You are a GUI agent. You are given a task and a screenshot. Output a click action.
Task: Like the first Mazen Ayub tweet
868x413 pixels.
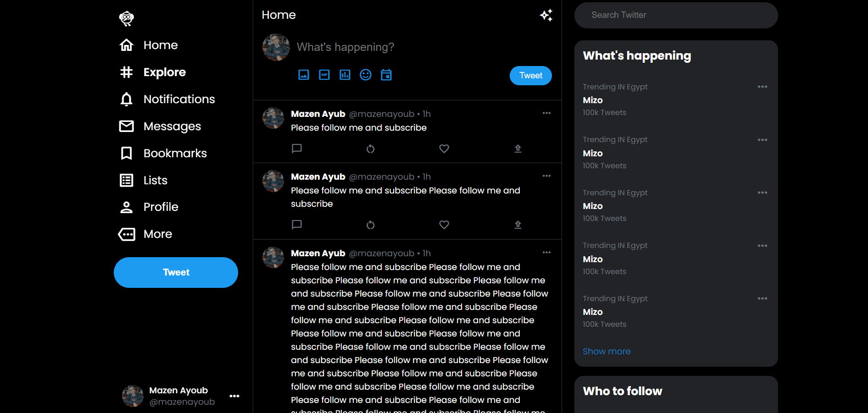444,149
